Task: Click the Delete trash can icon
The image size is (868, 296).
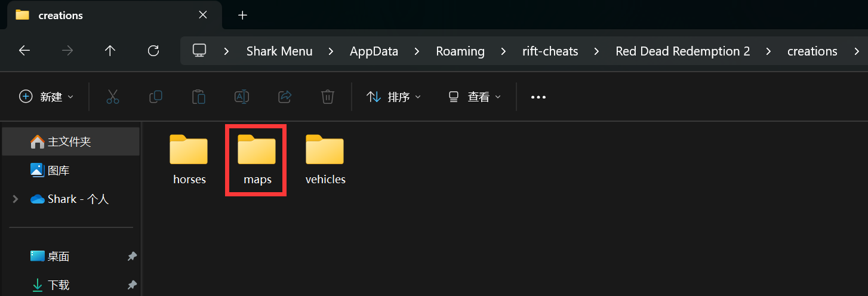Action: click(327, 97)
